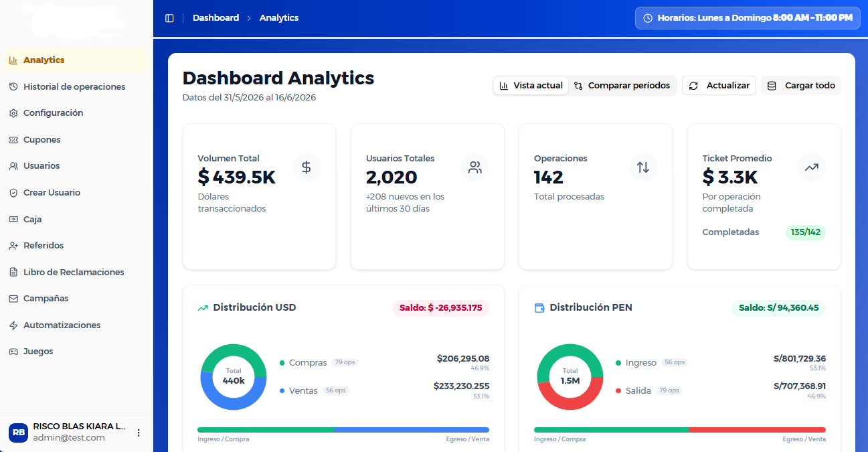The height and width of the screenshot is (452, 868).
Task: Click the Analytics breadcrumb label
Action: point(279,18)
